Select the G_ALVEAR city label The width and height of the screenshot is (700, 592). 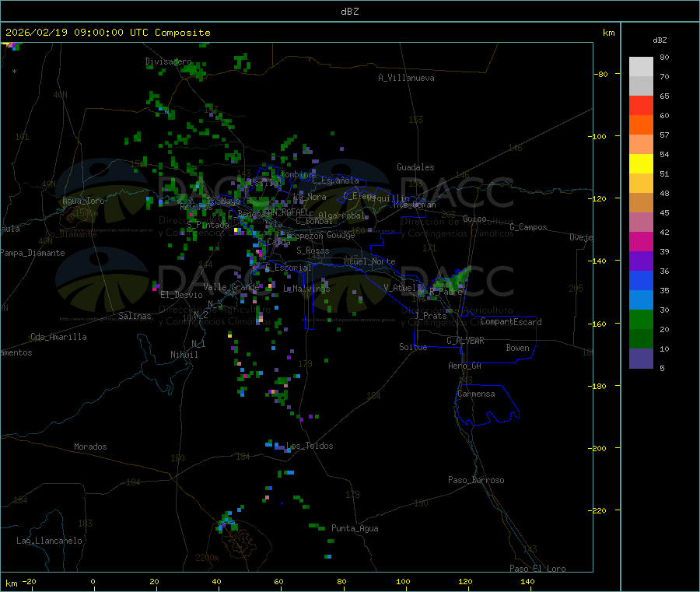pyautogui.click(x=466, y=341)
